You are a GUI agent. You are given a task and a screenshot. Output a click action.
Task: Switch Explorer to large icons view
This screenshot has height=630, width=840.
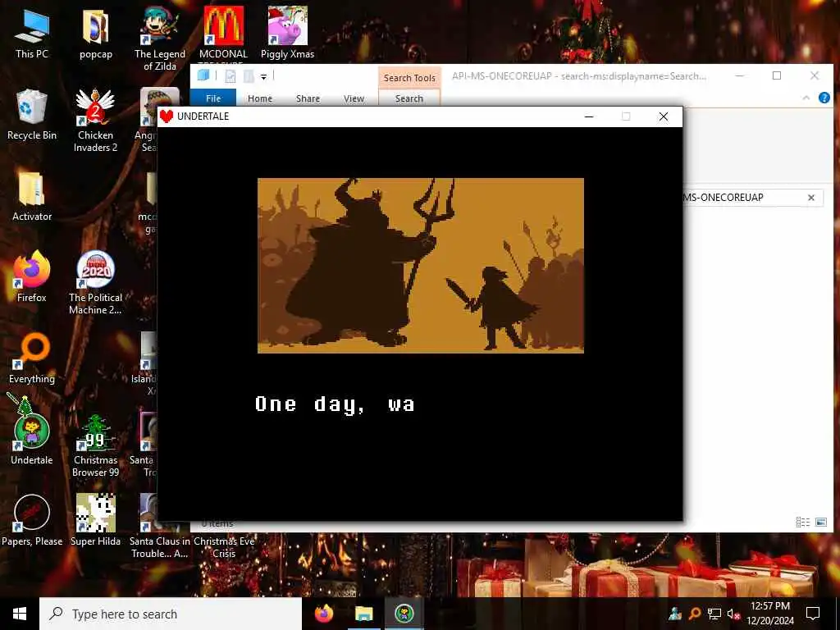(x=820, y=522)
